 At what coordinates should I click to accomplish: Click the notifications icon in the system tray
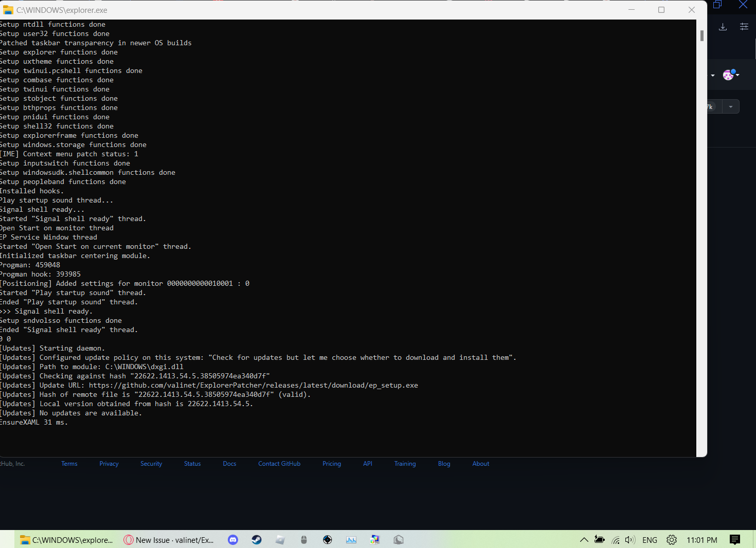[734, 540]
